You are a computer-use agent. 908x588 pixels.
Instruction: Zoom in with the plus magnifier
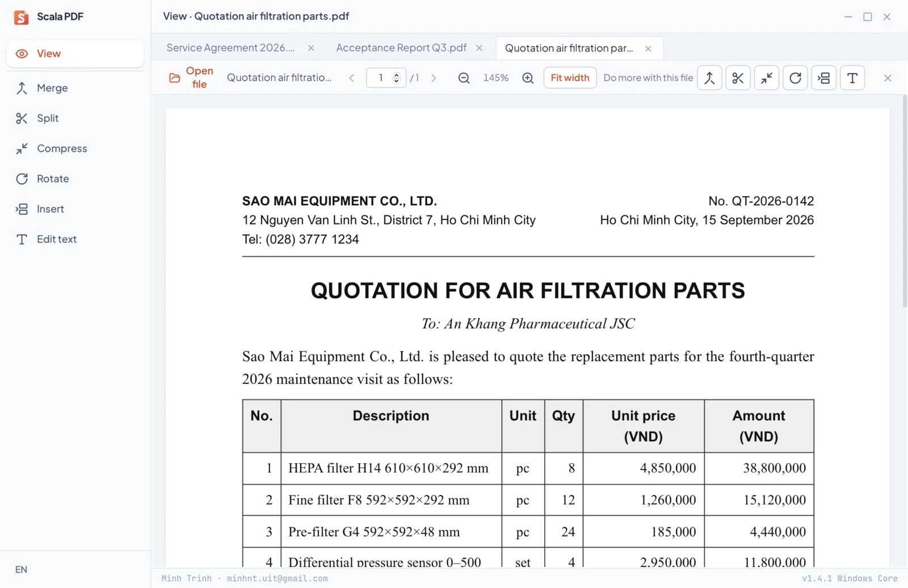click(x=528, y=78)
